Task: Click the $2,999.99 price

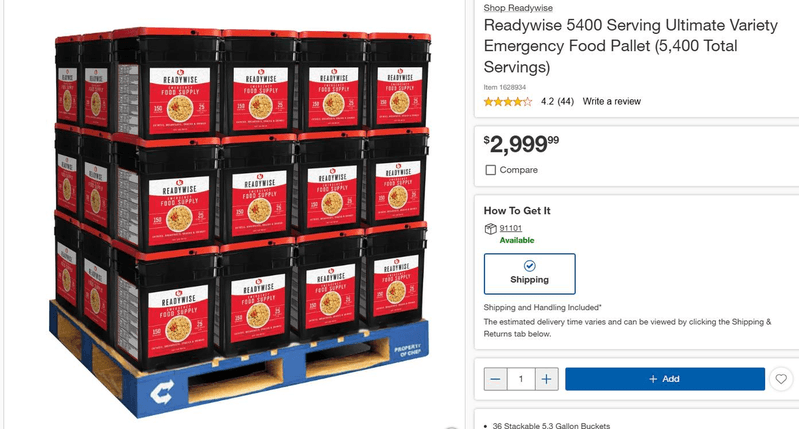Action: pyautogui.click(x=521, y=143)
